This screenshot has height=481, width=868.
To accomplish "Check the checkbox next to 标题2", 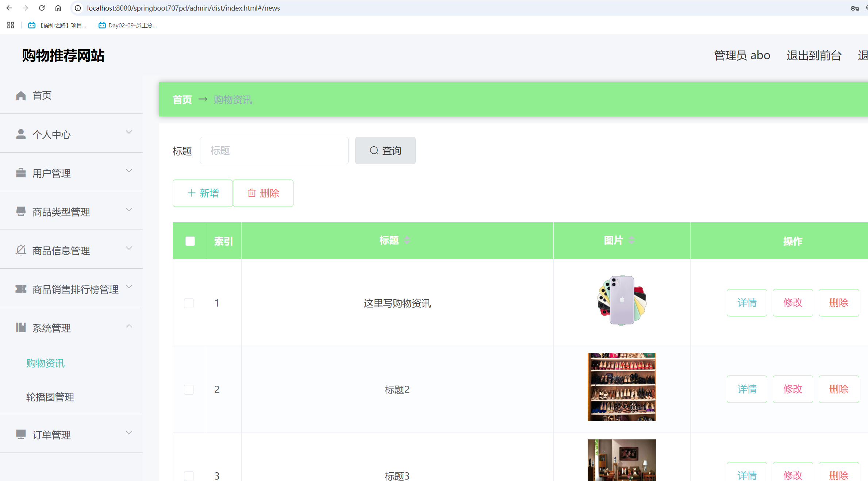I will pos(189,389).
